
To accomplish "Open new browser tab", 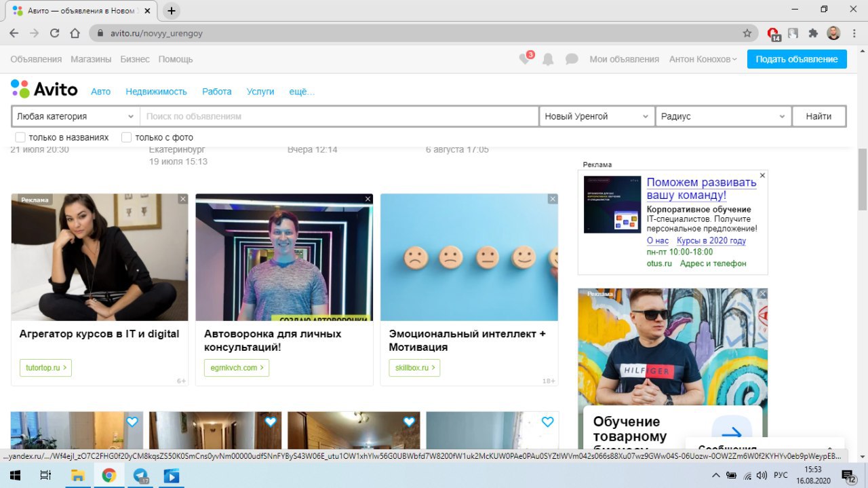I will click(172, 11).
